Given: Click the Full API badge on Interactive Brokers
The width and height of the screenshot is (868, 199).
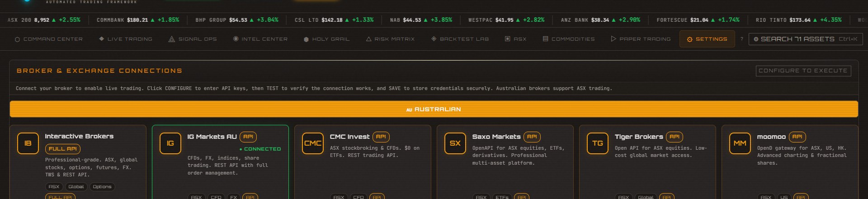Looking at the screenshot, I should (x=63, y=149).
